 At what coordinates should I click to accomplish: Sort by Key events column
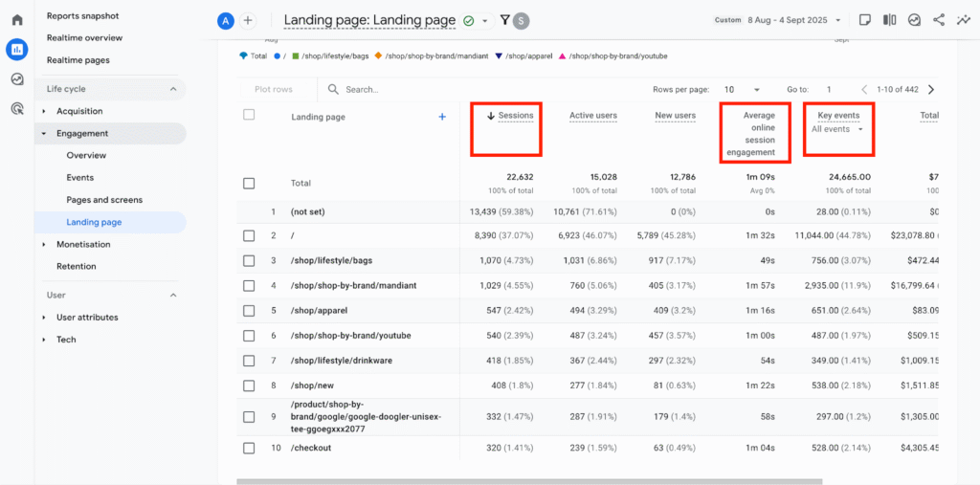click(838, 116)
